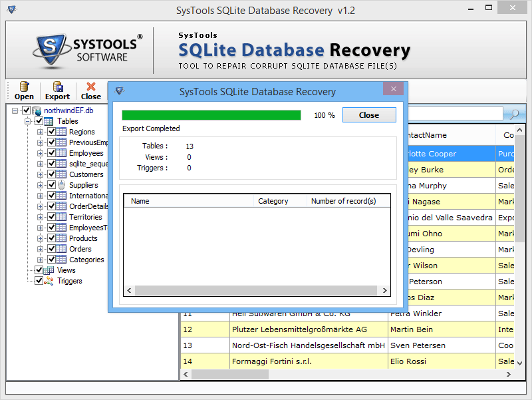Expand the Orders table node
Viewport: 532px width, 400px height.
click(x=40, y=249)
